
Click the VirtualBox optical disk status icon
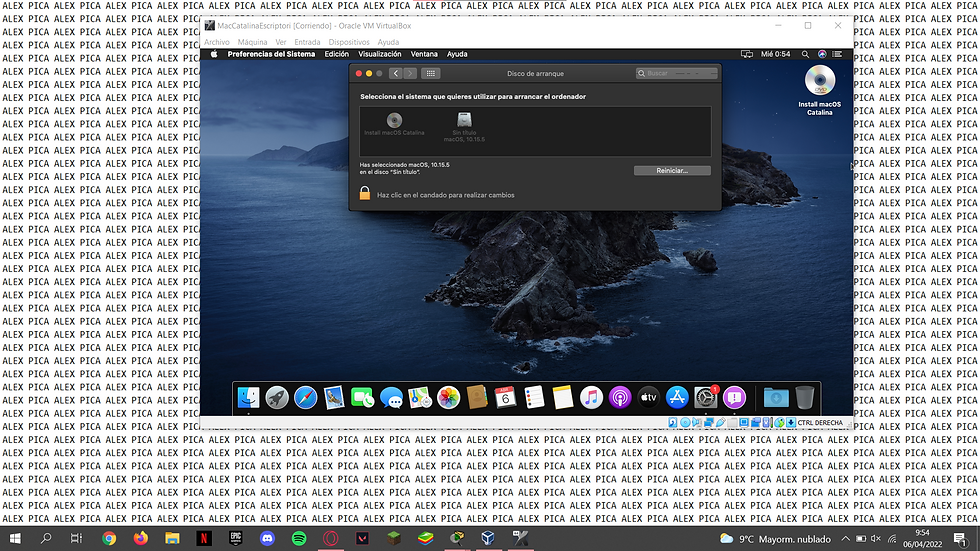[685, 423]
